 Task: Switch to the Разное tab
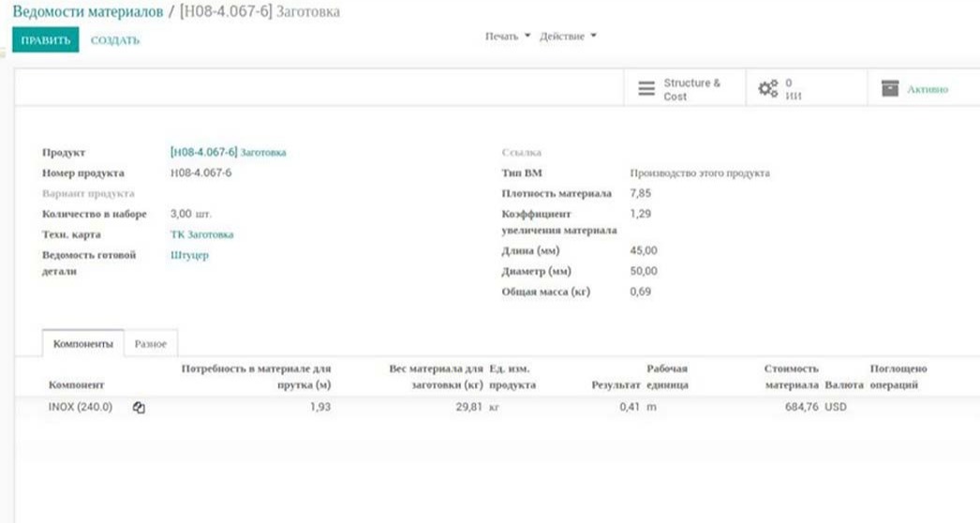[x=151, y=344]
